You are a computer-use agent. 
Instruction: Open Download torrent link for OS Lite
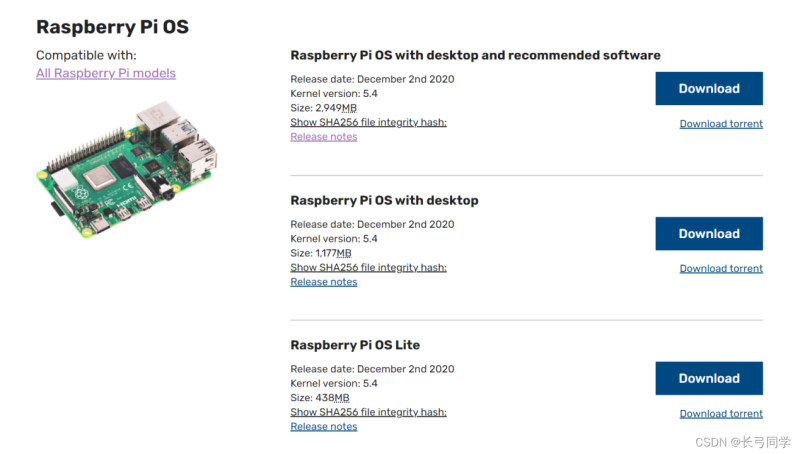click(x=721, y=414)
